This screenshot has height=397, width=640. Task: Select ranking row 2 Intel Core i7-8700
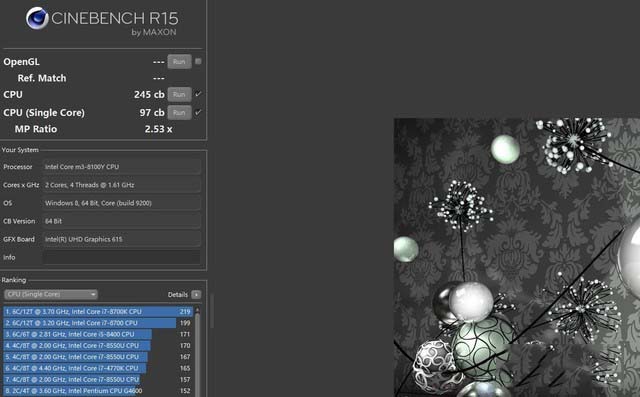(98, 323)
